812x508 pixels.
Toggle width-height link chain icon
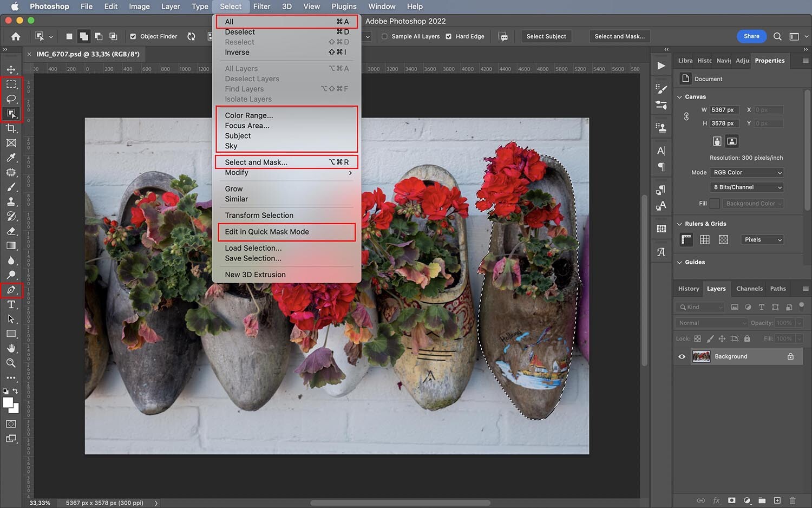[686, 116]
